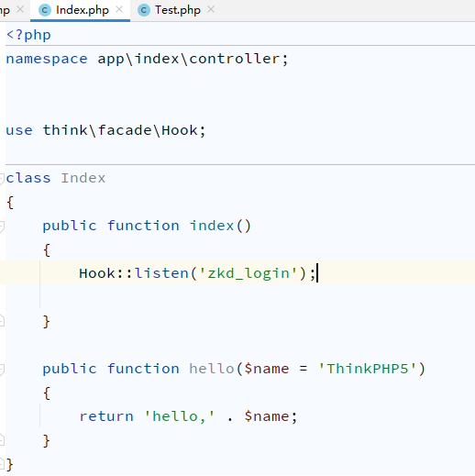Click the end fold marker of hello()

[2, 440]
